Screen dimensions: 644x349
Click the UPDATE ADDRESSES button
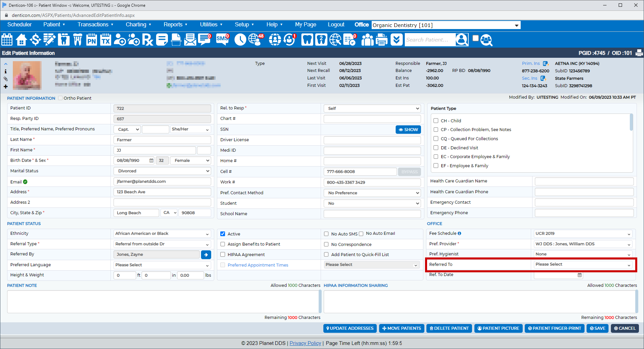click(350, 328)
